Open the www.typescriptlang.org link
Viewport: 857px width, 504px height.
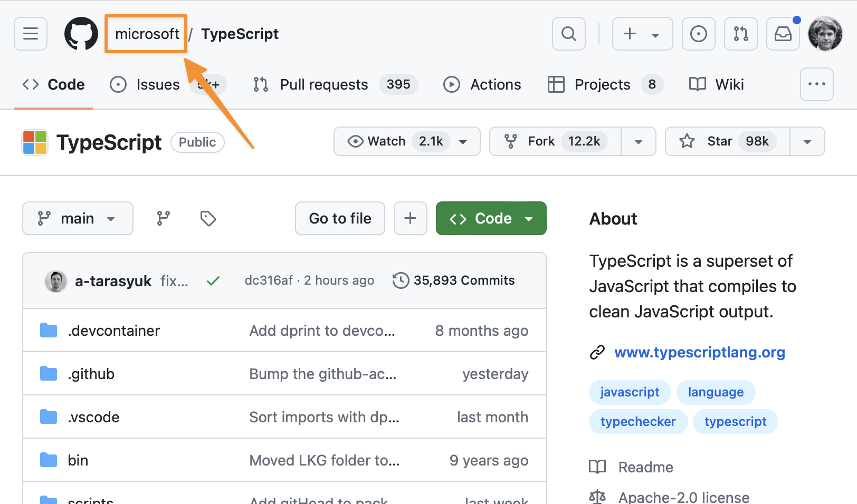tap(699, 352)
